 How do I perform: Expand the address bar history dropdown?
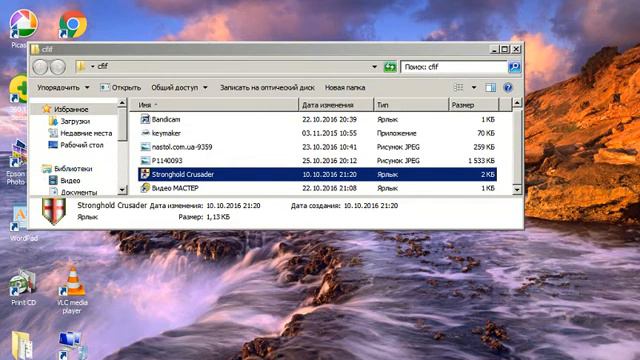[374, 67]
